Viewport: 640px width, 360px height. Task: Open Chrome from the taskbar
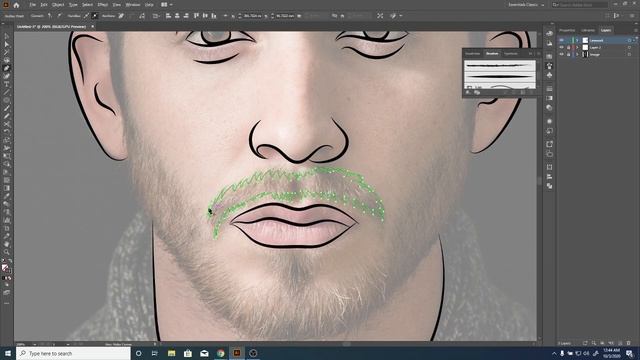point(220,353)
